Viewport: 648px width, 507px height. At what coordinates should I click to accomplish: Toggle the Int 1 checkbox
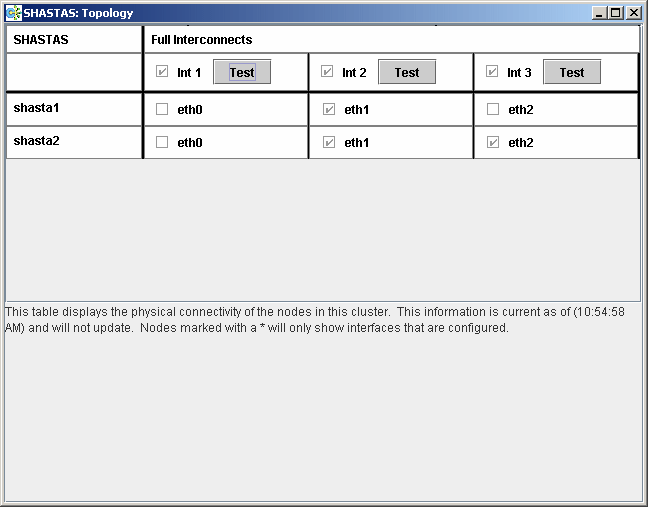coord(162,71)
